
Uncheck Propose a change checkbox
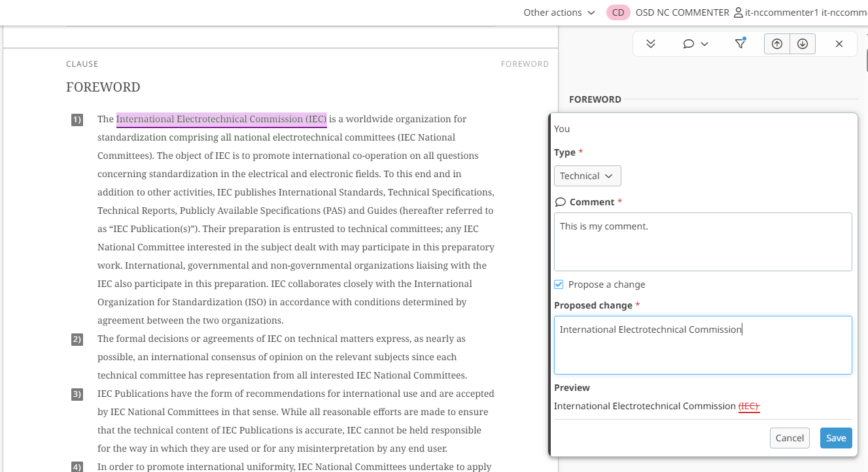pyautogui.click(x=559, y=284)
